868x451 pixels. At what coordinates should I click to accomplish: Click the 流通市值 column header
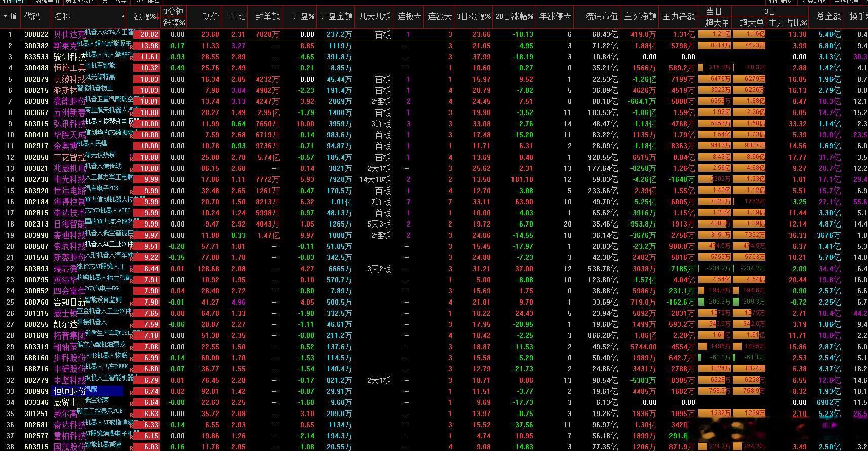tap(602, 16)
